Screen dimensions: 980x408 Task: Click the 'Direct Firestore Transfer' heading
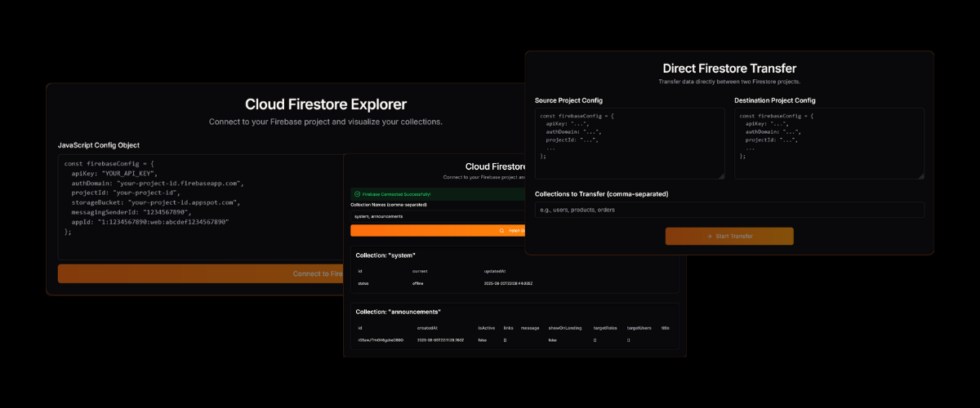tap(729, 69)
